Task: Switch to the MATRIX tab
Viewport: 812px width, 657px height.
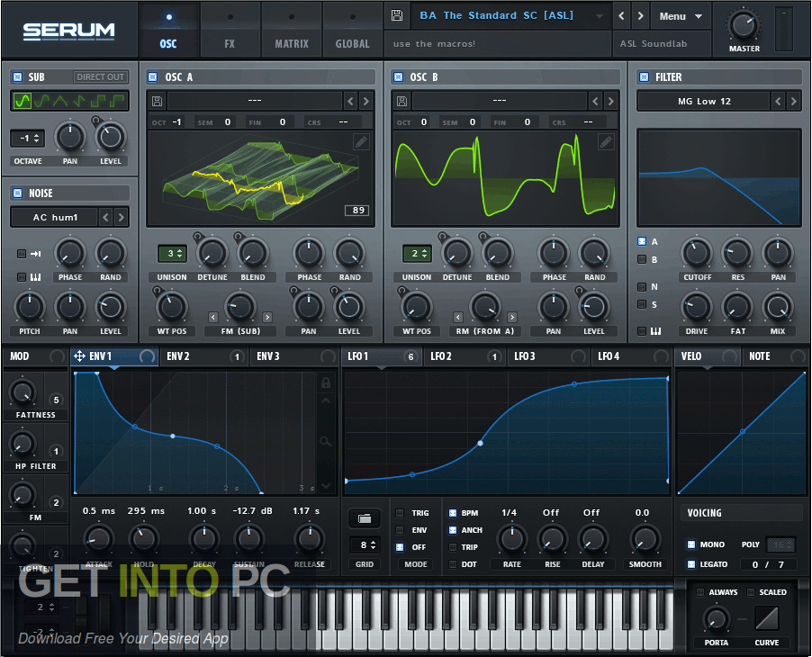Action: pyautogui.click(x=292, y=29)
